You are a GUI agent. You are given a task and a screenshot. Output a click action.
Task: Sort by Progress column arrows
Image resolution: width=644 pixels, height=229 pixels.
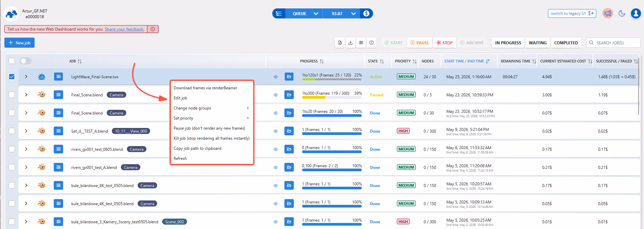pyautogui.click(x=322, y=61)
